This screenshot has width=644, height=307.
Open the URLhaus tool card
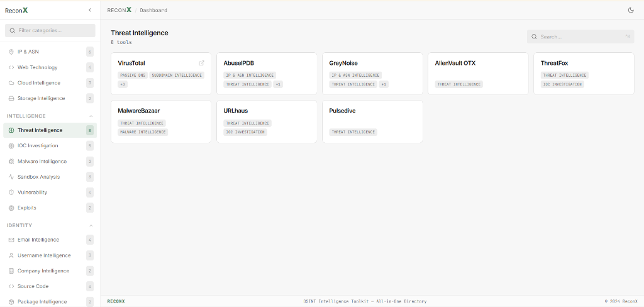point(267,121)
